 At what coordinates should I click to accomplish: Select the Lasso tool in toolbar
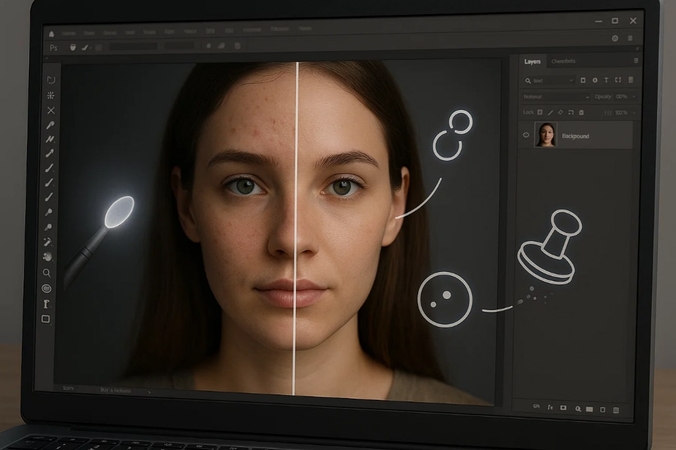pos(50,80)
